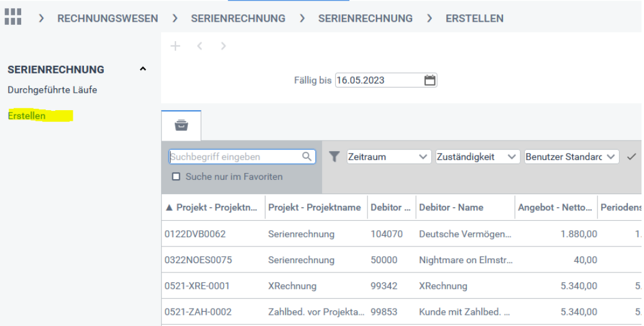Screen dimensions: 644x326
Task: Open the app grid menu icon
Action: [x=12, y=17]
